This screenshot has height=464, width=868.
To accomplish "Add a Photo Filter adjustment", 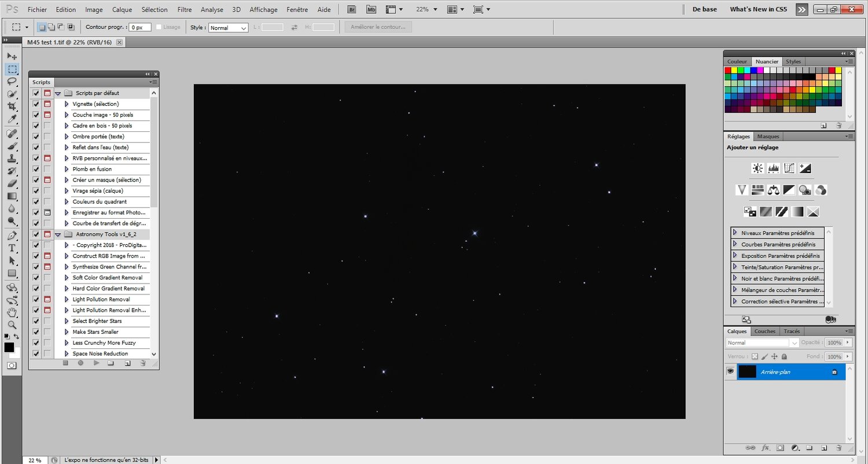I will [805, 190].
